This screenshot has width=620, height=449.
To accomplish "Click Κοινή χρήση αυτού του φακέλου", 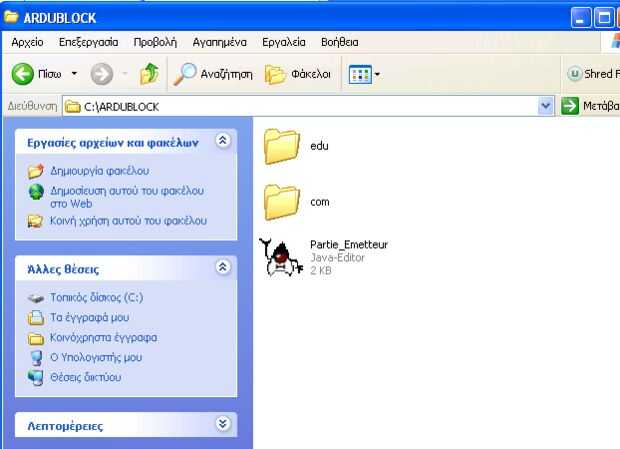I will click(128, 221).
